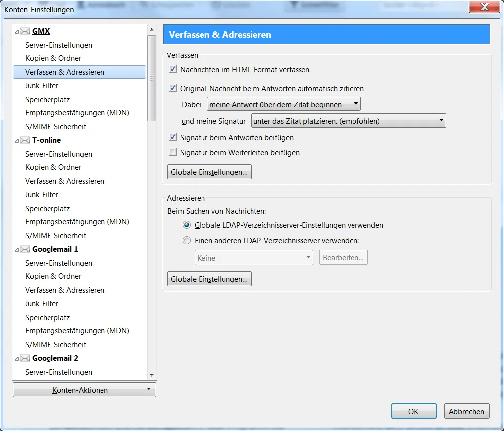Click the account list scroll up arrow

151,30
